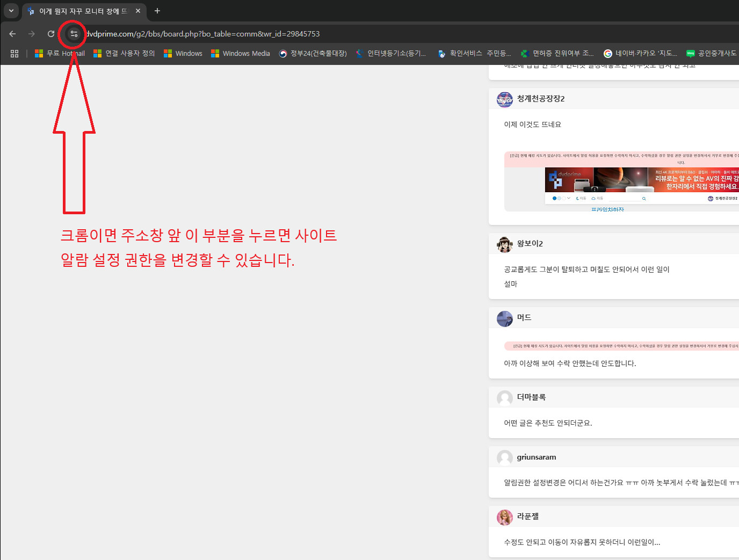Image resolution: width=739 pixels, height=560 pixels.
Task: Open a new tab with plus button
Action: (157, 11)
